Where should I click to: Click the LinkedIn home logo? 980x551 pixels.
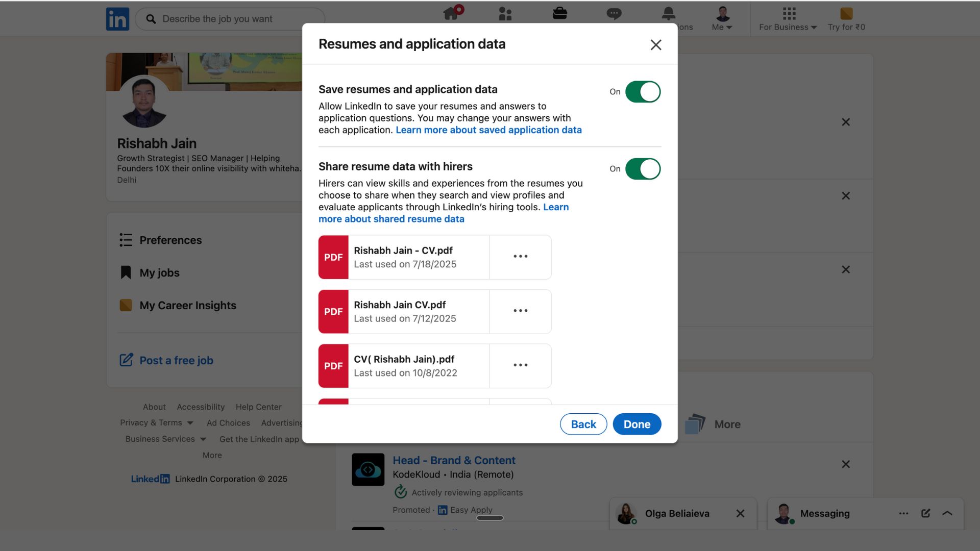117,19
